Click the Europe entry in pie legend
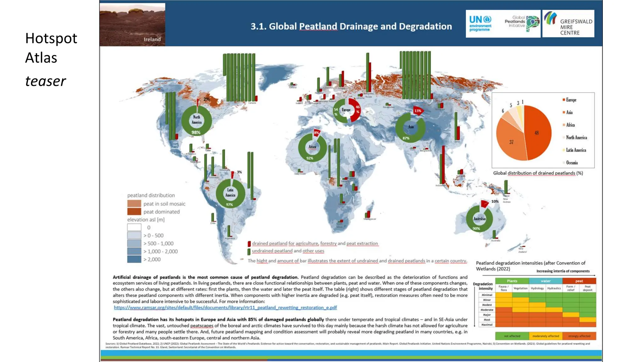The image size is (644, 362). pyautogui.click(x=571, y=100)
